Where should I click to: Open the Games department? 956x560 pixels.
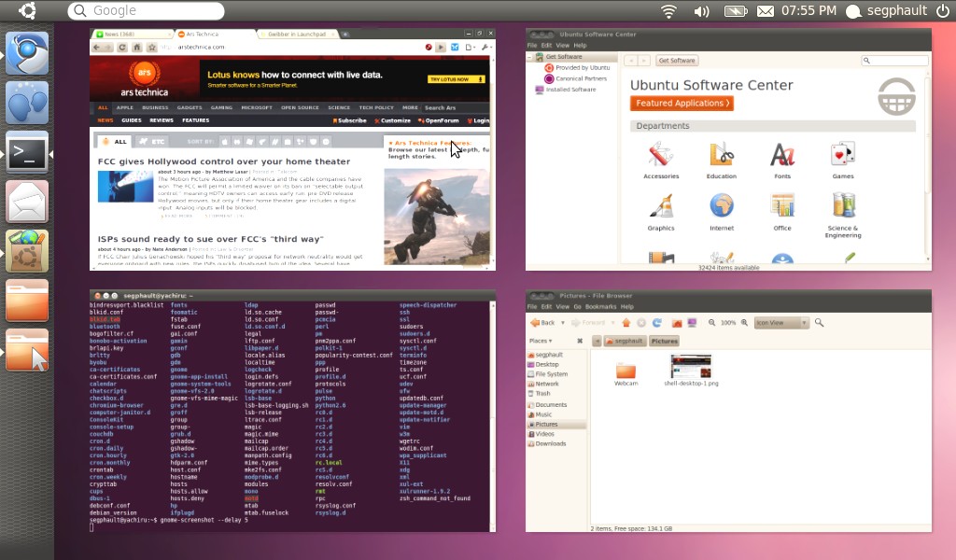click(843, 161)
